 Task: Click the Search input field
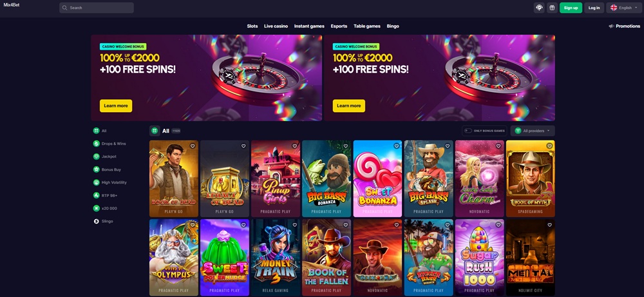97,8
